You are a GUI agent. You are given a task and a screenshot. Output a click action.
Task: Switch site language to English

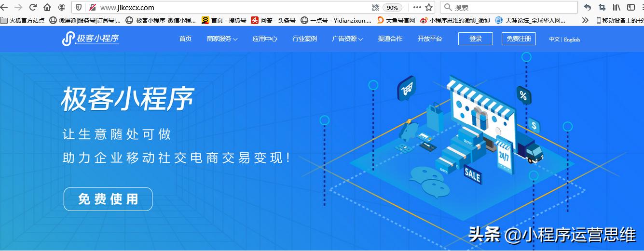pos(572,40)
